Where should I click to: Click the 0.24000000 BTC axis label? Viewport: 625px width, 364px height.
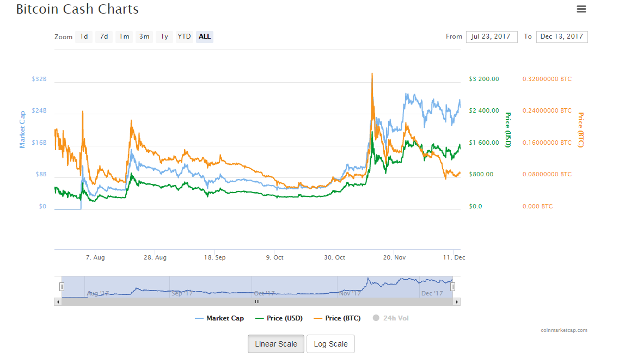(547, 110)
